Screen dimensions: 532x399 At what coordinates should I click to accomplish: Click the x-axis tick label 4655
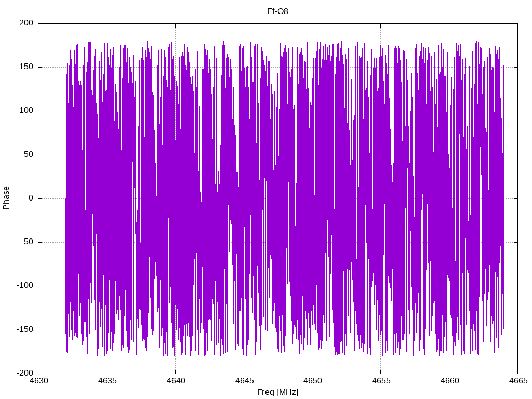(381, 381)
